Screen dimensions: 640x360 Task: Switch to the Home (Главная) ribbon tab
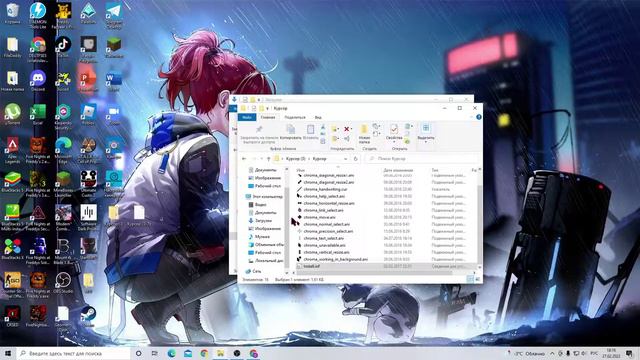[x=268, y=117]
